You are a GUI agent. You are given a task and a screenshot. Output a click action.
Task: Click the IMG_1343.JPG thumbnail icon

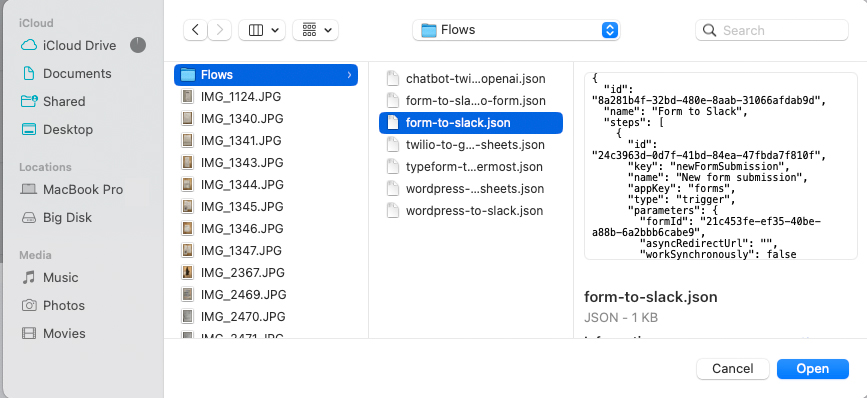click(188, 163)
